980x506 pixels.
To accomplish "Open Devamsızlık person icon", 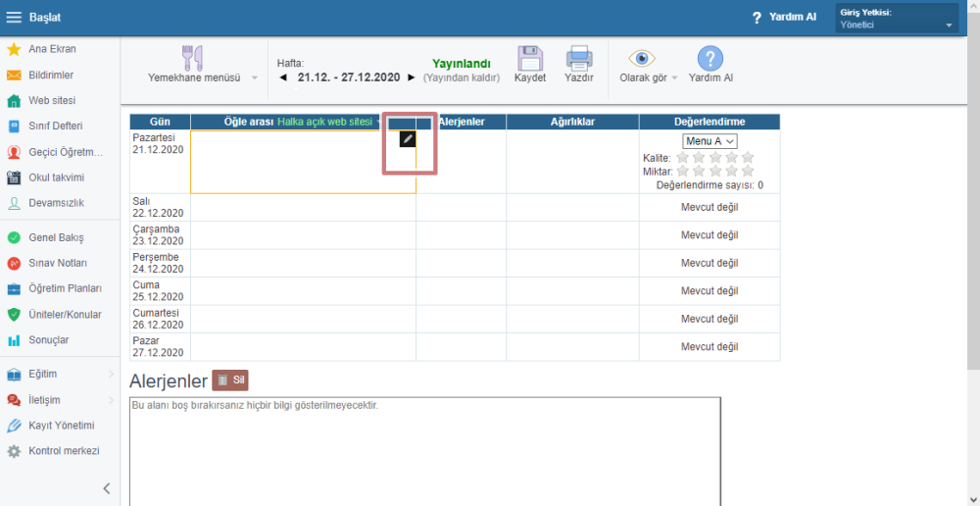I will tap(14, 203).
